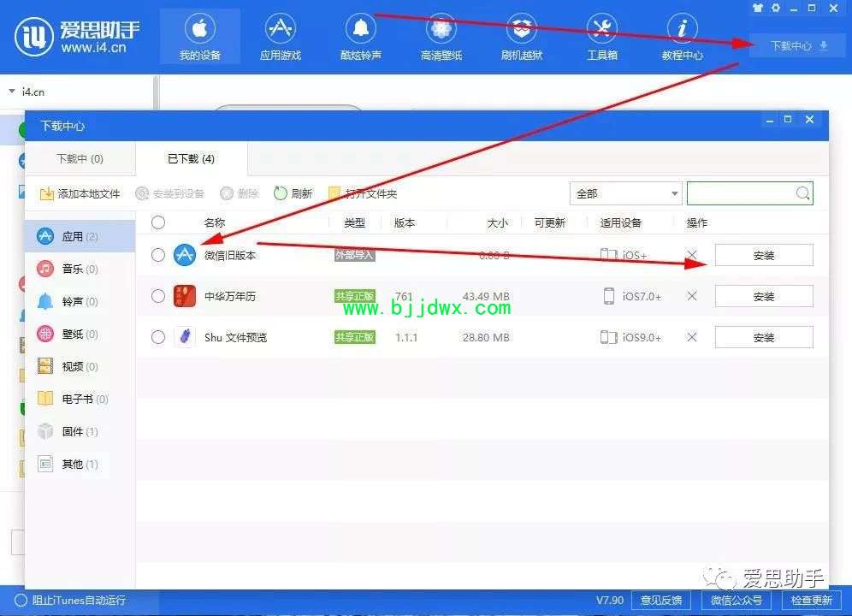Open the 酷炫铃声 ringtones section
852x616 pixels.
tap(361, 37)
